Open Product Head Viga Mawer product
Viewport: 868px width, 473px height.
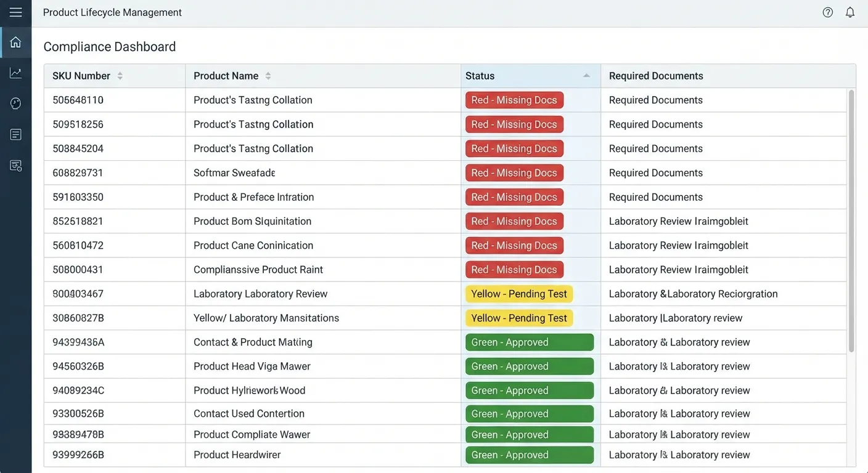252,366
